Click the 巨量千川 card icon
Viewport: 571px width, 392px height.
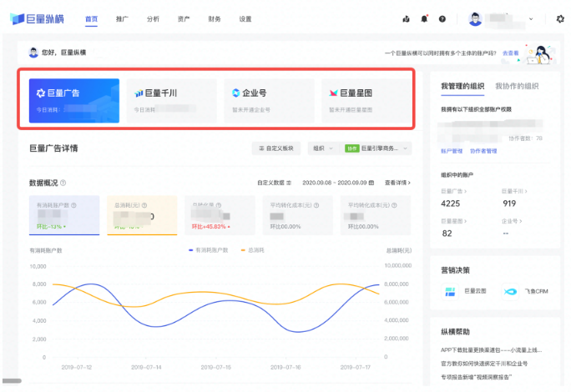(x=139, y=93)
